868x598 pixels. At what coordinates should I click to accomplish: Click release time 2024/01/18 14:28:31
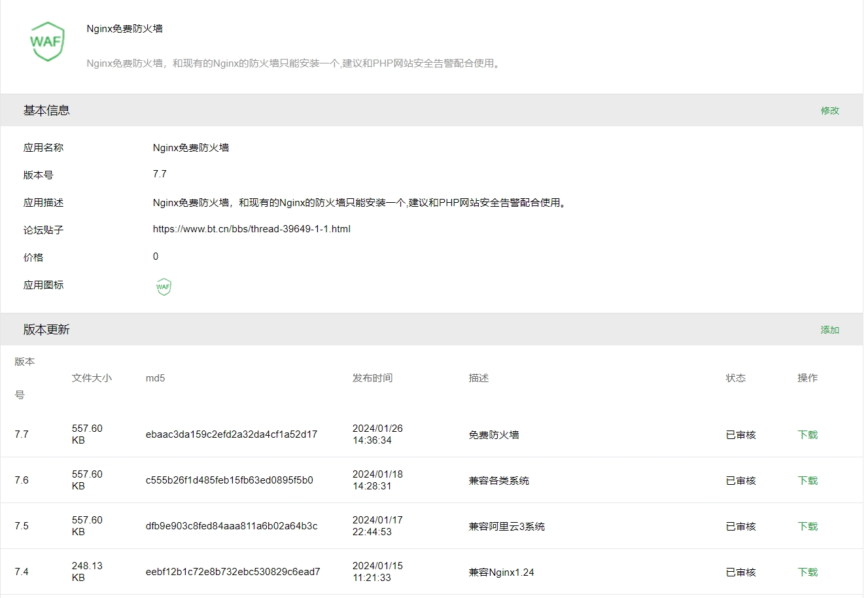coord(377,480)
